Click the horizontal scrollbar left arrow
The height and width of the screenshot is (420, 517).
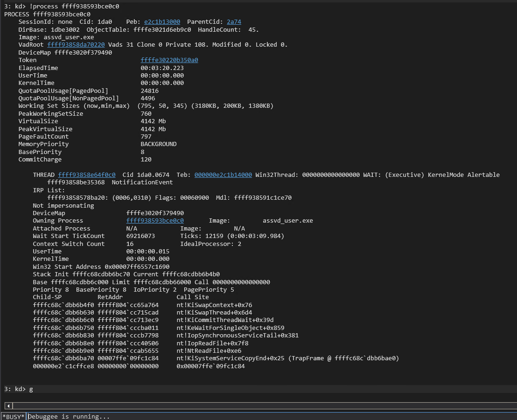[8, 406]
